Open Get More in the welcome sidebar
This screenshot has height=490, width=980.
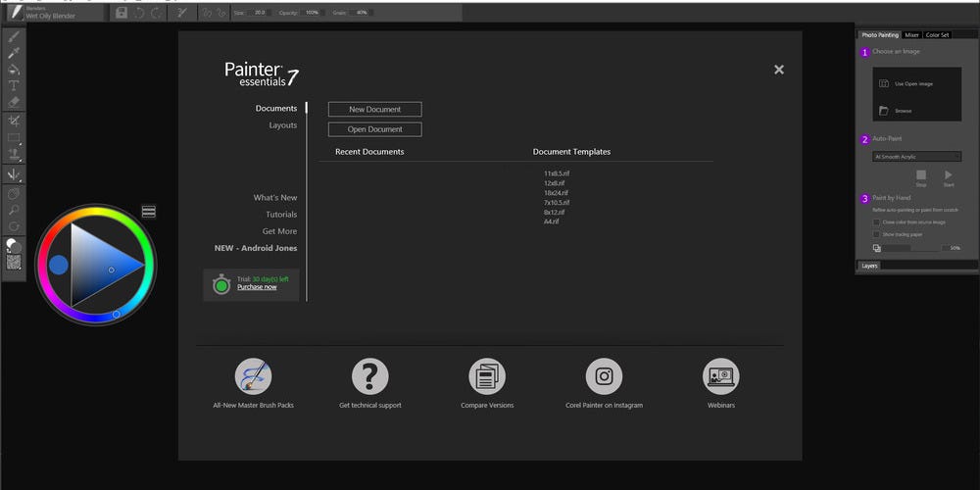279,231
